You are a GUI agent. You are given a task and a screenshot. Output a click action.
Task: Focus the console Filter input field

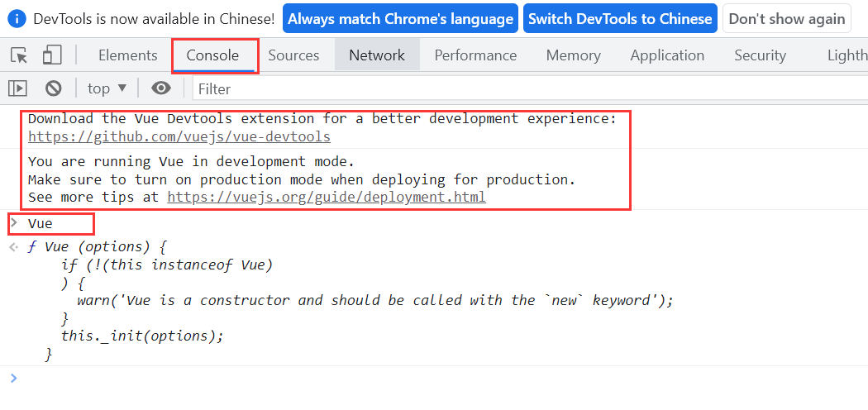point(530,89)
